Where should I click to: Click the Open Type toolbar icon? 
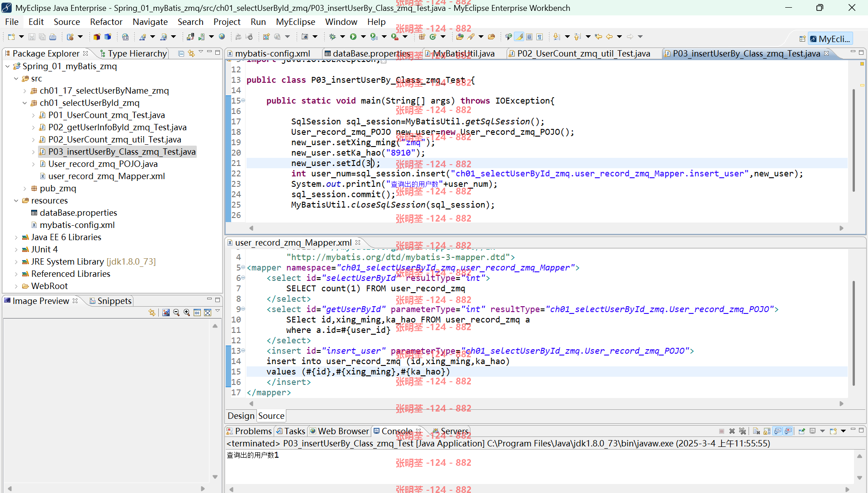point(460,37)
